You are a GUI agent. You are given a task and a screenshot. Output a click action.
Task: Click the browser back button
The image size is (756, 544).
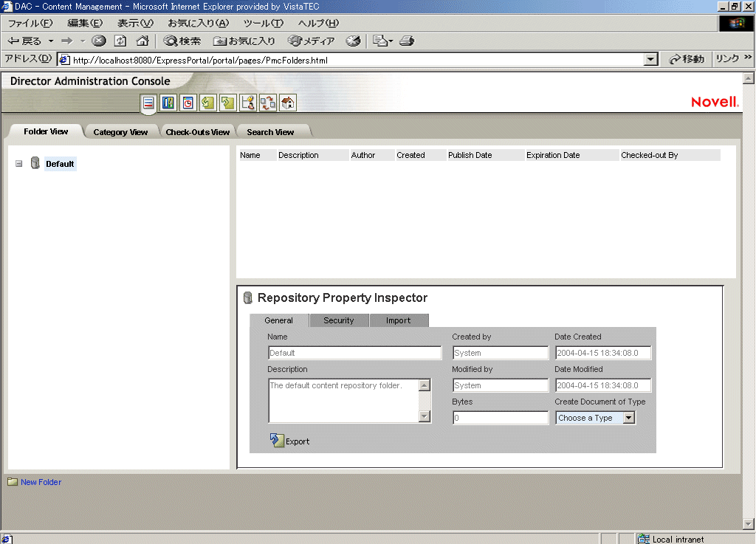[x=24, y=41]
